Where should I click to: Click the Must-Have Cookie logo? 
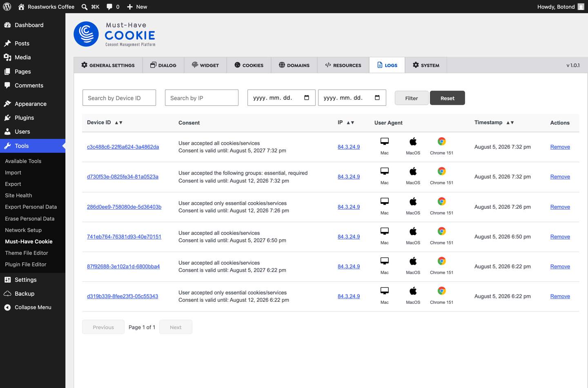click(115, 34)
